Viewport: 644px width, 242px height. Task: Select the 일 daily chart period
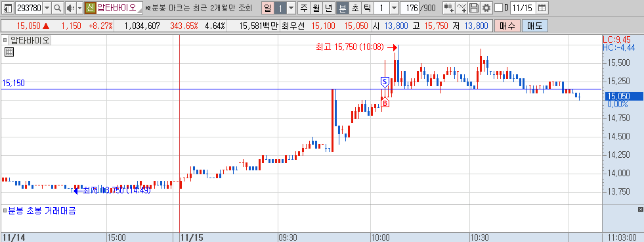[268, 8]
